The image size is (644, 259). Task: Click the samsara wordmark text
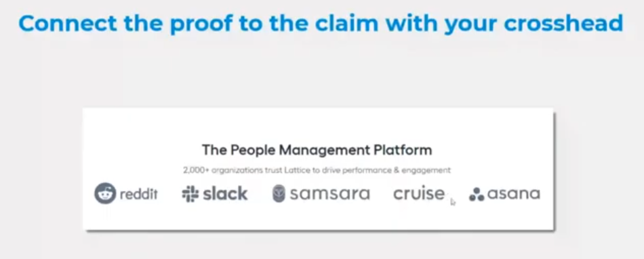point(330,194)
